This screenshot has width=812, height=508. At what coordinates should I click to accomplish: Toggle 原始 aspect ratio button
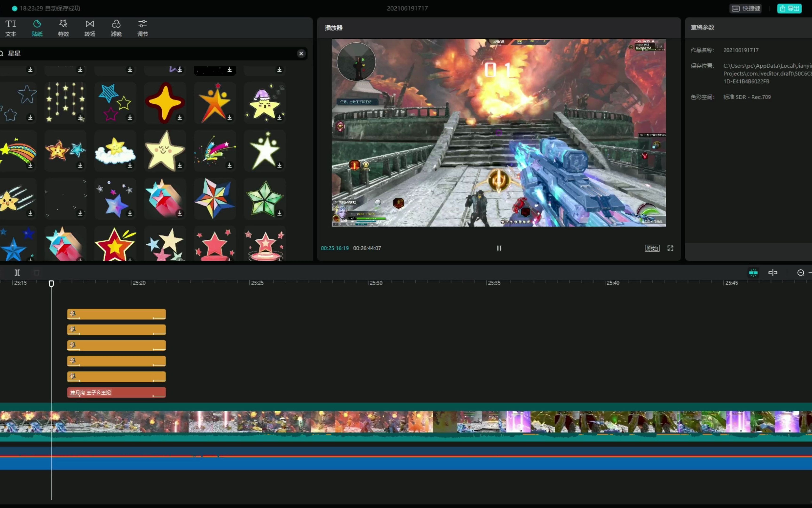(x=652, y=248)
